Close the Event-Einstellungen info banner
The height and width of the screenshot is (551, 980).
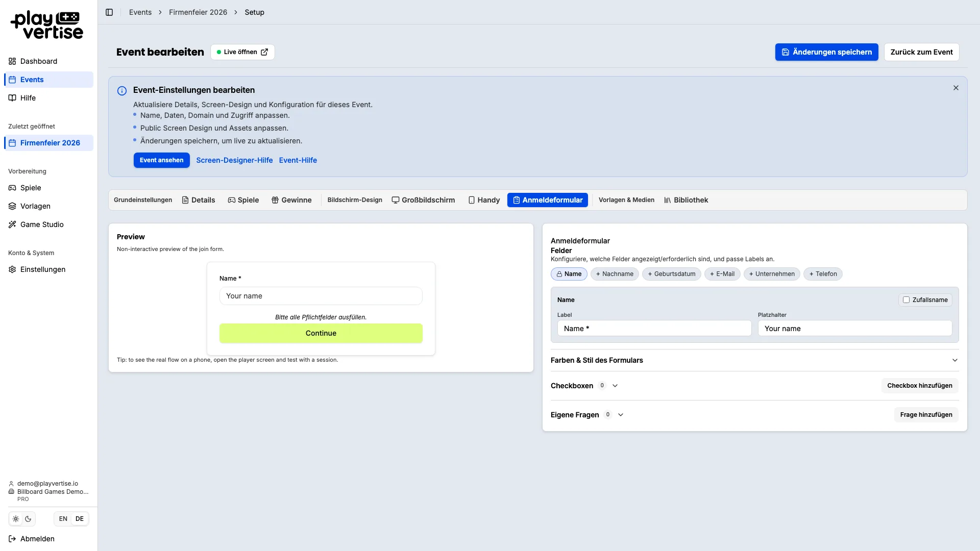tap(956, 88)
